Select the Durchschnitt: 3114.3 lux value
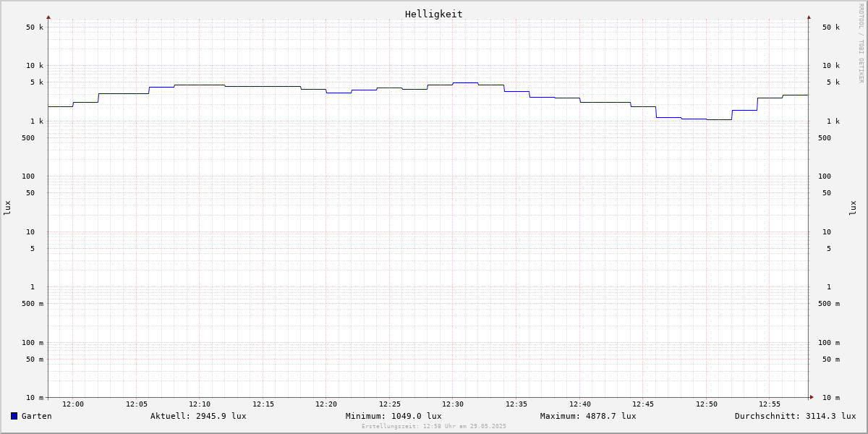This screenshot has width=868, height=434. (795, 416)
